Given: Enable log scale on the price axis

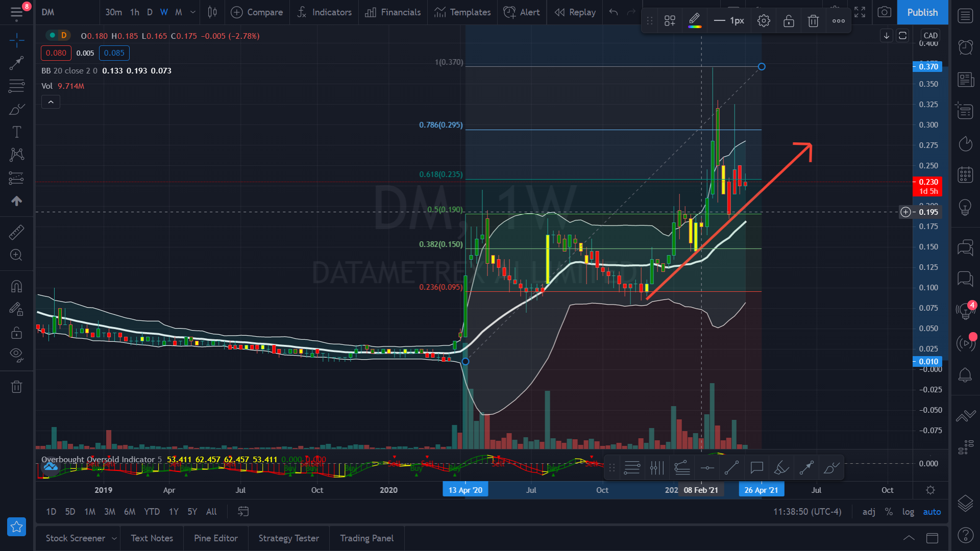Looking at the screenshot, I should 908,511.
